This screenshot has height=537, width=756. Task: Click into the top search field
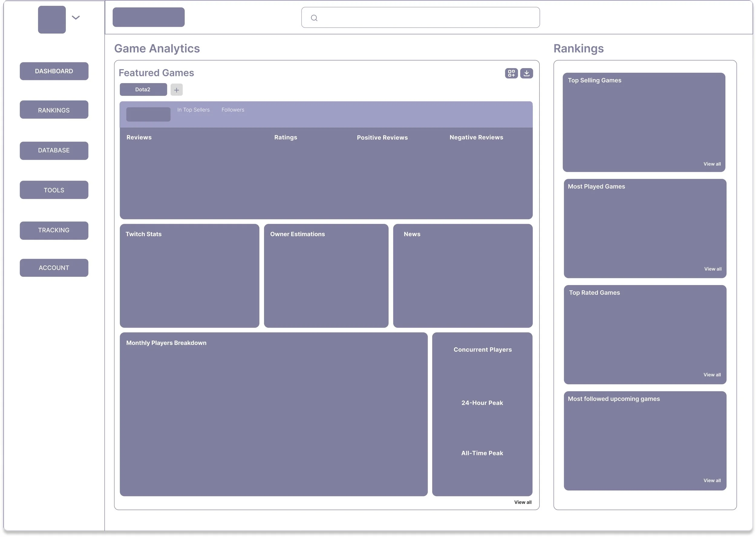click(426, 18)
